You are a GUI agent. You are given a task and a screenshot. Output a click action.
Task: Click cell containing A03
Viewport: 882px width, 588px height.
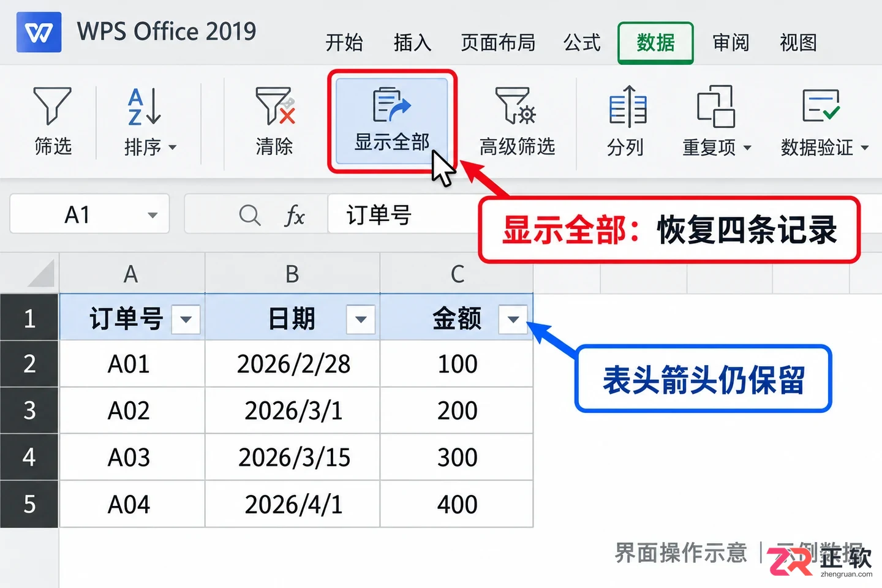click(x=132, y=458)
